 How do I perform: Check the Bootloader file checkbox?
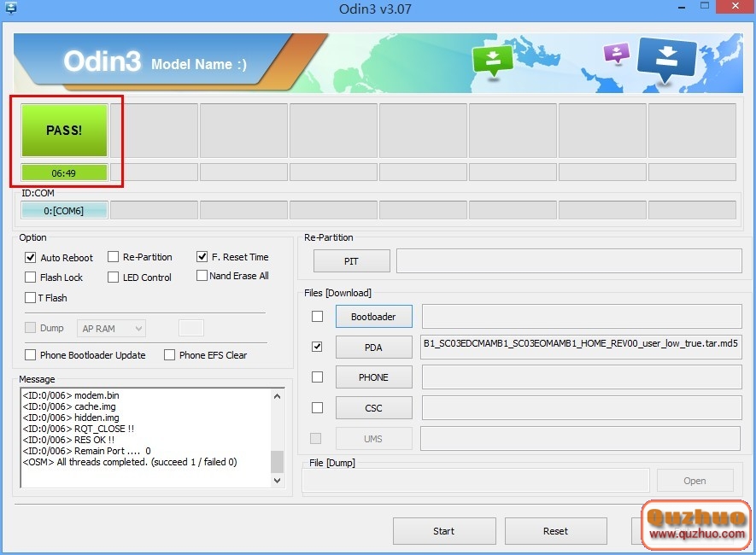[x=317, y=316]
